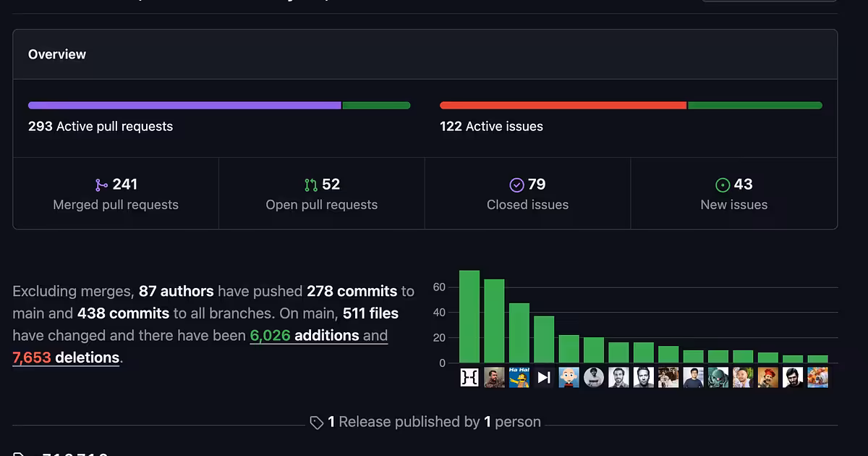
Task: Click the 7,653 deletions link
Action: pyautogui.click(x=66, y=358)
